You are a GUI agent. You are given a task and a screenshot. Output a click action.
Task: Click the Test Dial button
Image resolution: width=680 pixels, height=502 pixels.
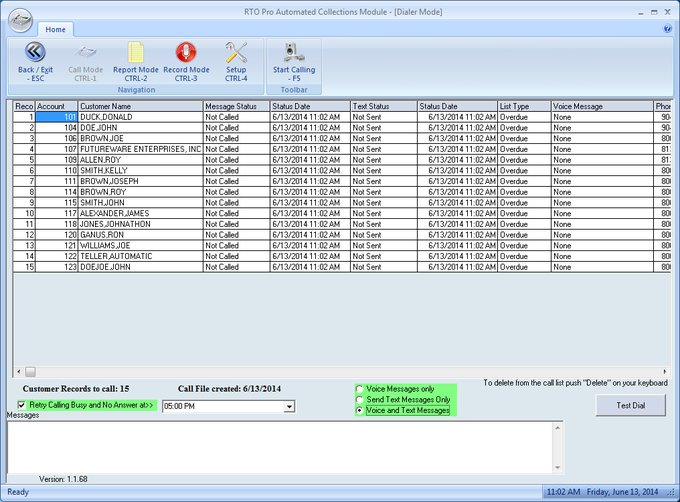630,405
